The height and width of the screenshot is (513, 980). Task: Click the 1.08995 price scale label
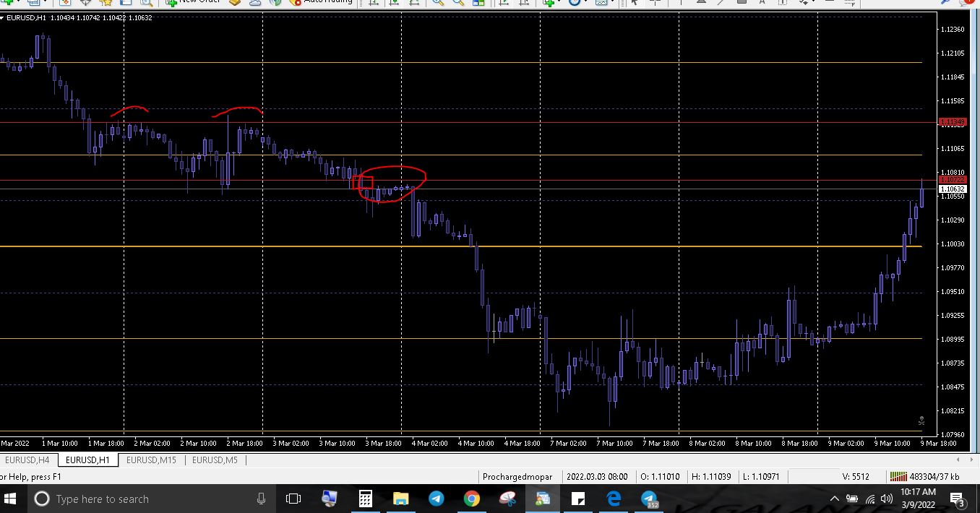point(953,339)
